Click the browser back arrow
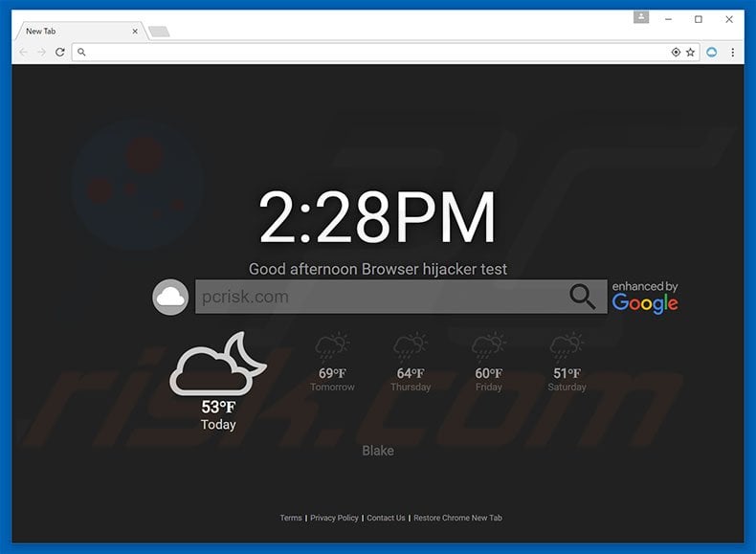The width and height of the screenshot is (756, 554). (x=23, y=52)
